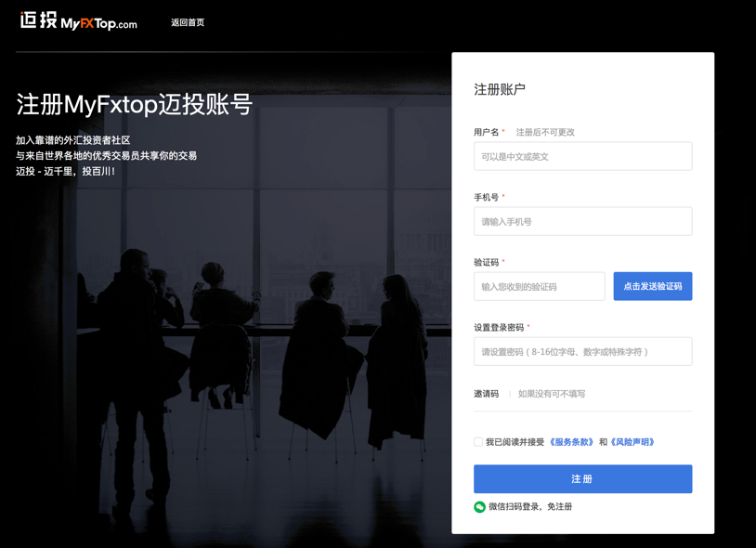Click the 注册账户 form heading

tap(500, 90)
